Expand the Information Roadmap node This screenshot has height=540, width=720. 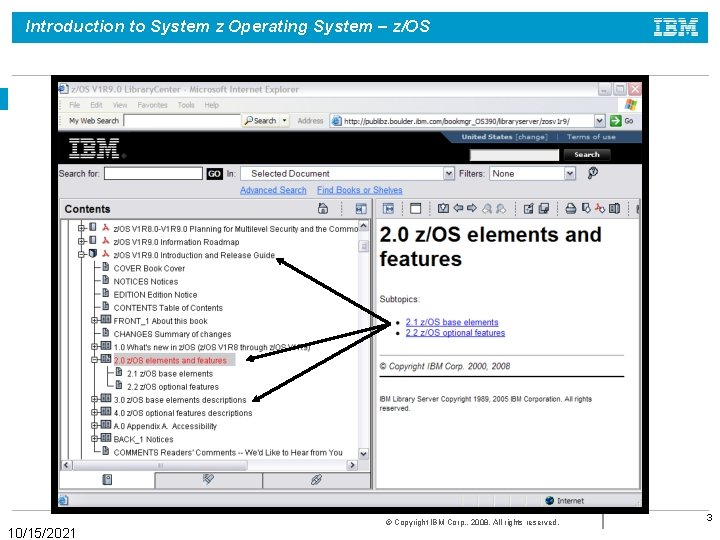[x=81, y=241]
